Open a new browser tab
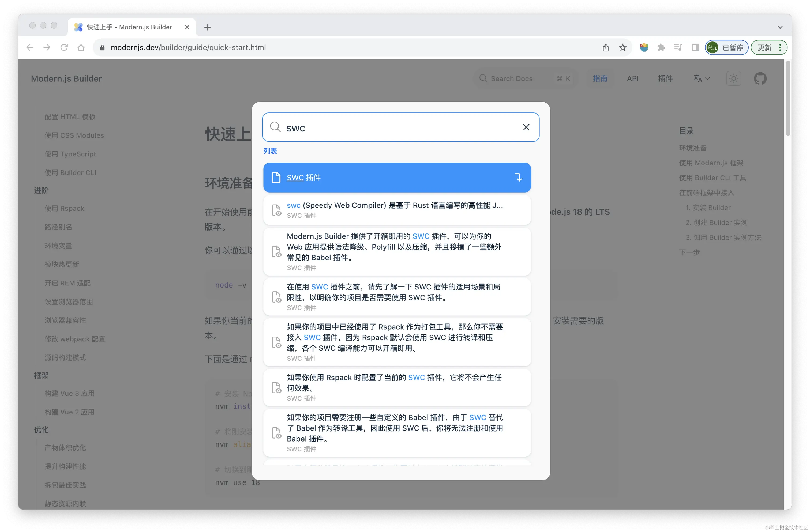810x532 pixels. click(207, 27)
